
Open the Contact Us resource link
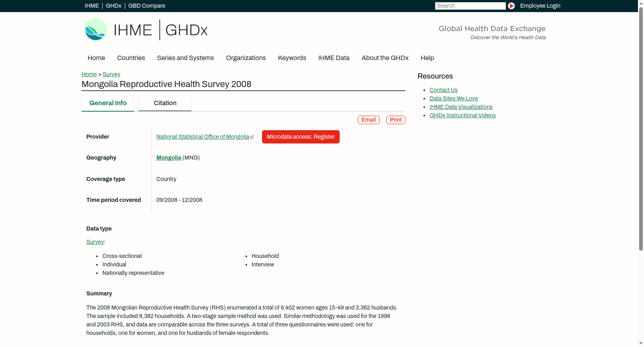tap(444, 90)
